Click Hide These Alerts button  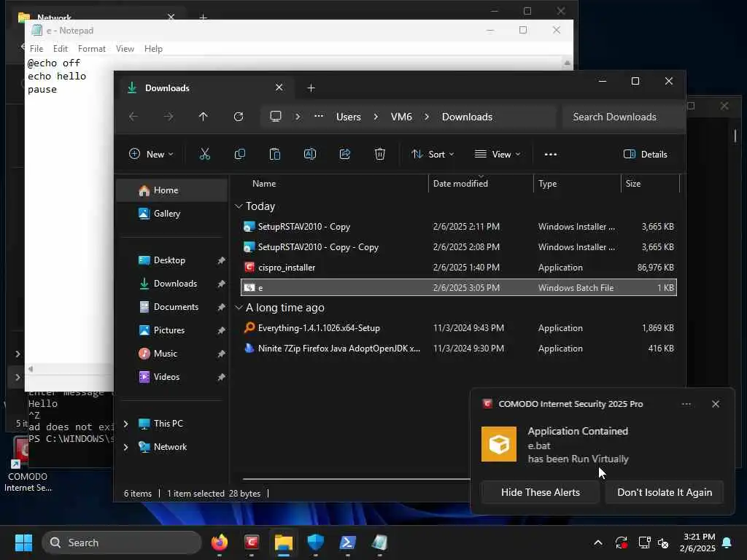541,492
